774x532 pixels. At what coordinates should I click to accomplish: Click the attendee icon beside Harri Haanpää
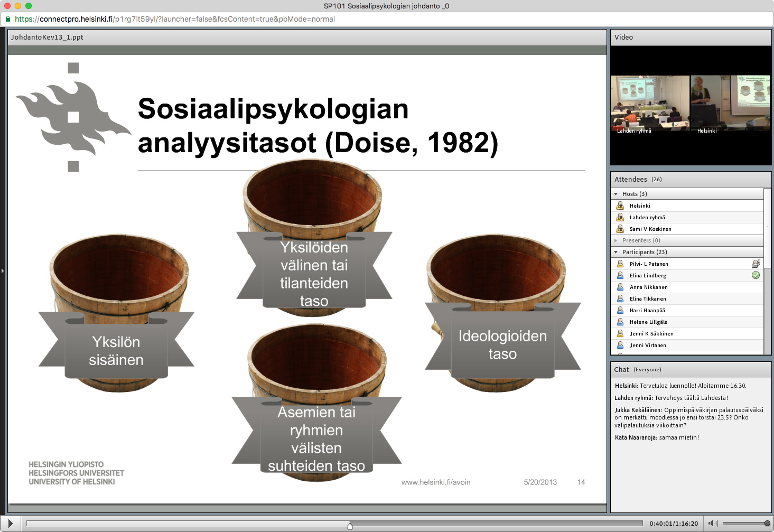coord(619,310)
